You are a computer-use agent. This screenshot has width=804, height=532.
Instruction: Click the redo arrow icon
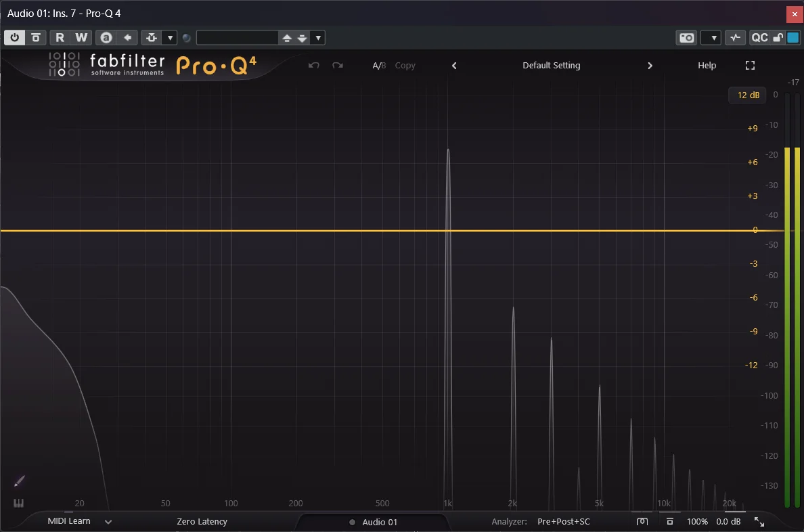(x=338, y=65)
